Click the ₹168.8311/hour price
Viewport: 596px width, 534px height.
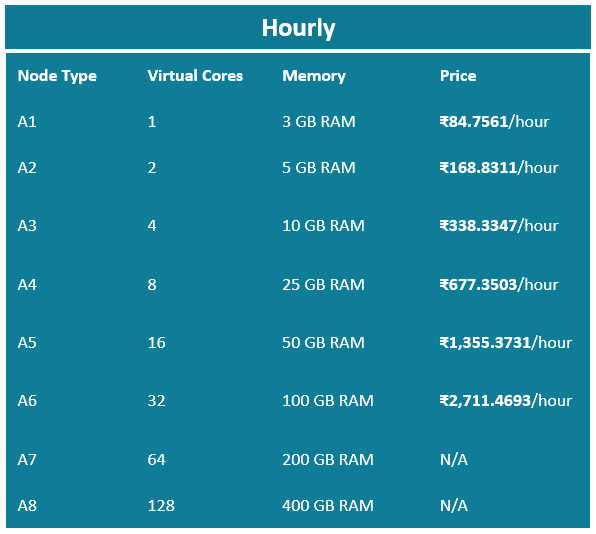499,168
